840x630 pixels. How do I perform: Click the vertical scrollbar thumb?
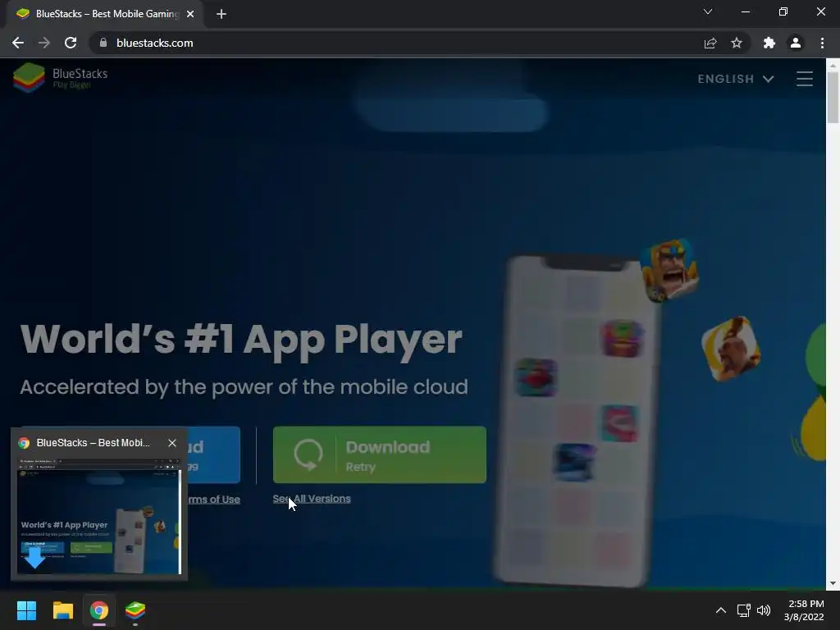click(833, 97)
